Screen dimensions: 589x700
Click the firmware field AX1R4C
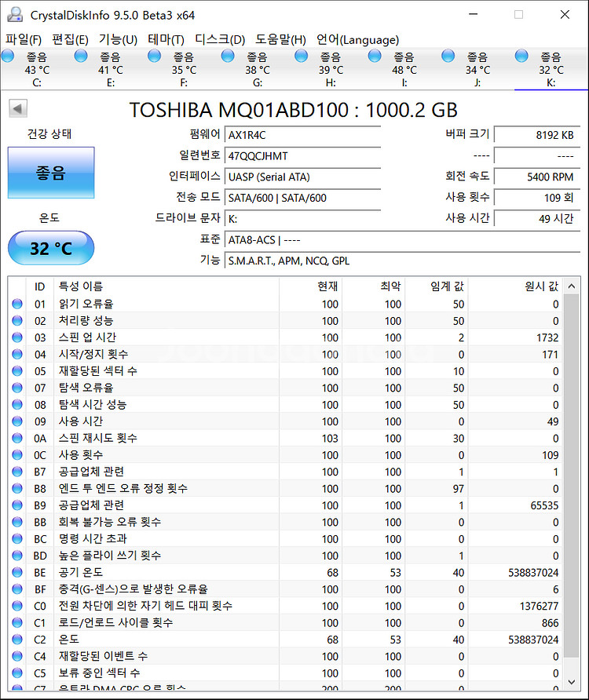point(302,135)
